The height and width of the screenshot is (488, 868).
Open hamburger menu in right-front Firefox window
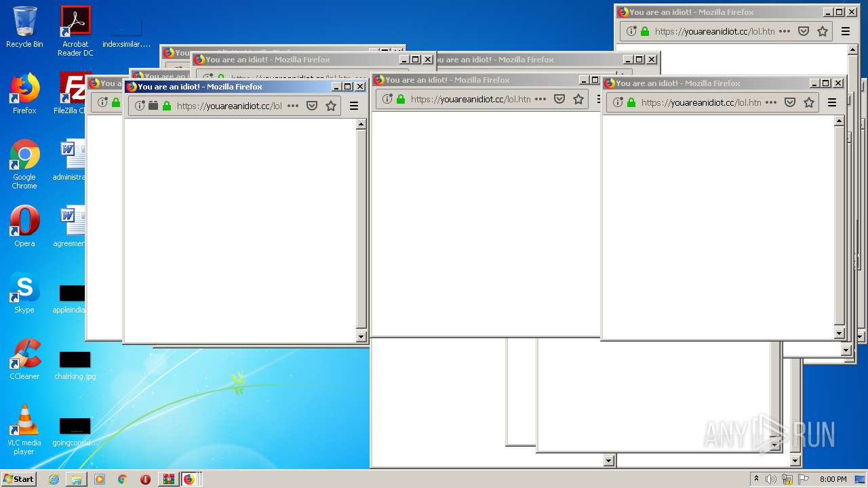(832, 102)
